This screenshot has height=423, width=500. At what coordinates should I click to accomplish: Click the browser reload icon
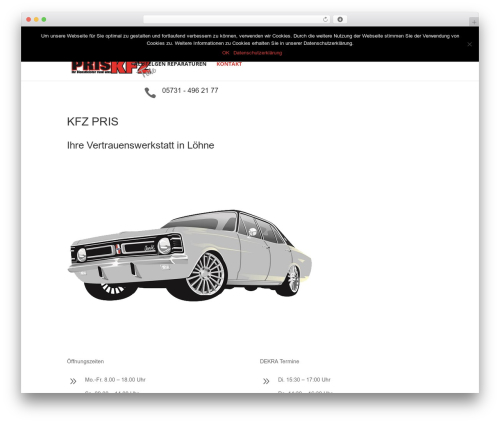tap(325, 19)
